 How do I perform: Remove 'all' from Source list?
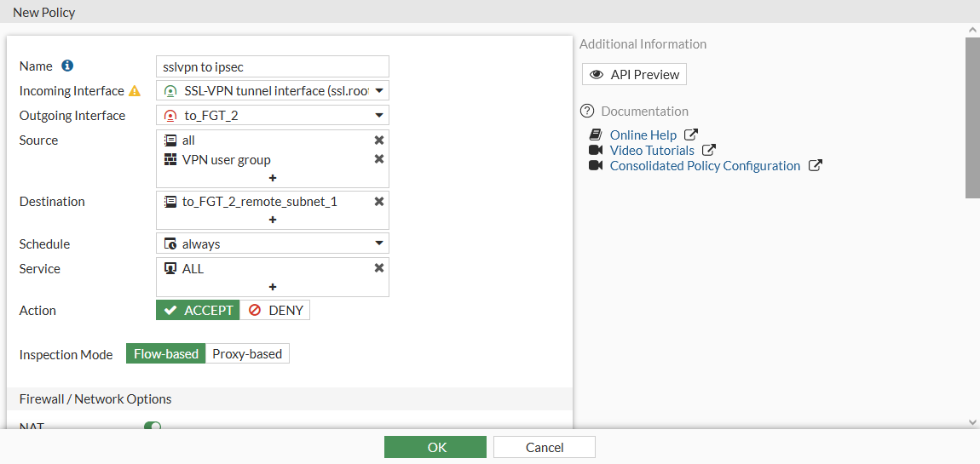tap(379, 140)
